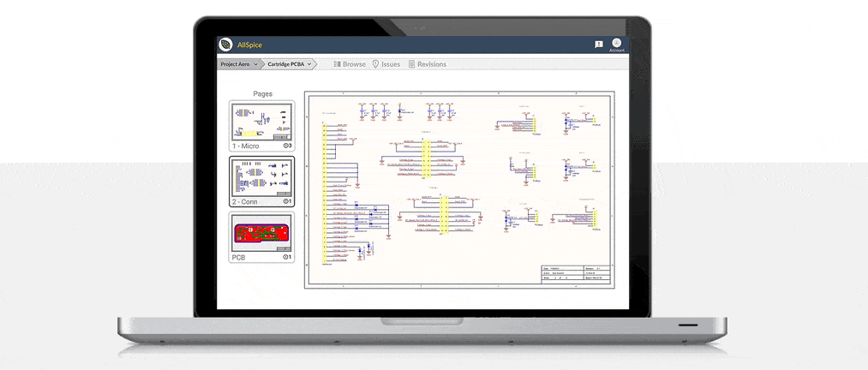868x370 pixels.
Task: Open the red PCB layout thumbnail
Action: (261, 232)
